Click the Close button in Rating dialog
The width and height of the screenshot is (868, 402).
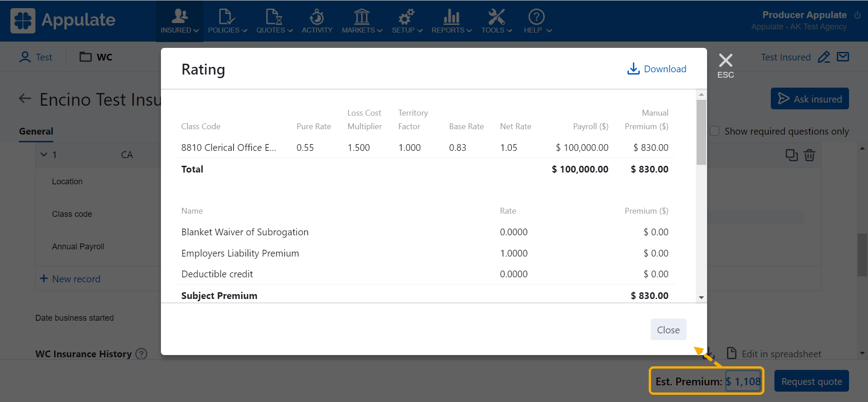point(668,330)
